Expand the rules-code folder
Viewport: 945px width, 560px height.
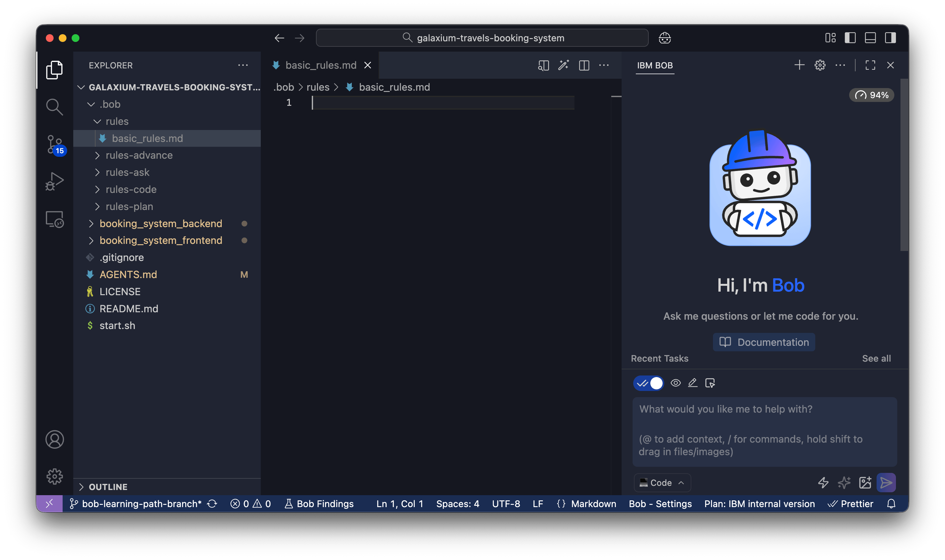131,189
